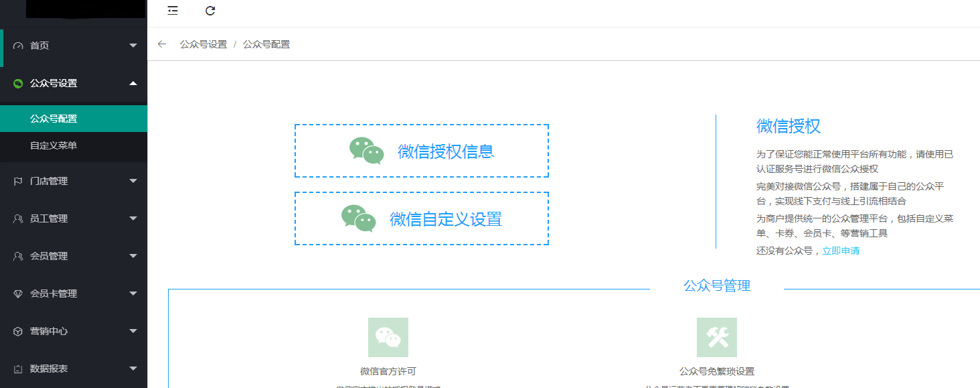Image resolution: width=980 pixels, height=388 pixels.
Task: Expand the 数据报表 dropdown arrow
Action: coord(133,369)
